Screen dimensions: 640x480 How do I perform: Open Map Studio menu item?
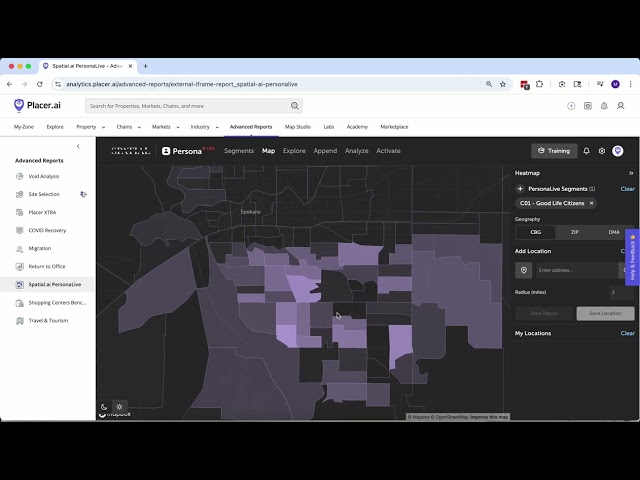pyautogui.click(x=298, y=127)
